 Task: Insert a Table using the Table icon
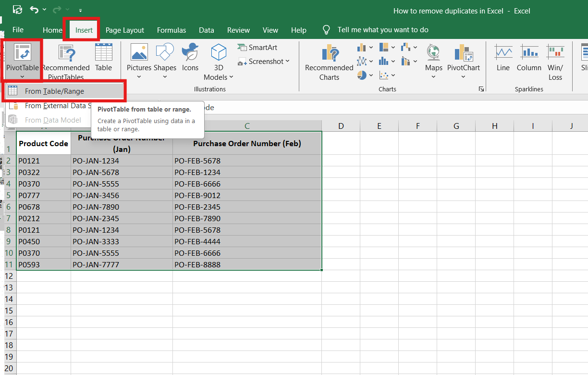point(103,52)
